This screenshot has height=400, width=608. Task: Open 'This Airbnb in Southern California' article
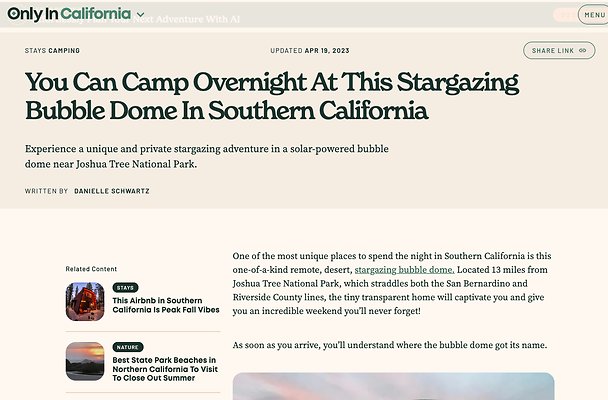[165, 305]
